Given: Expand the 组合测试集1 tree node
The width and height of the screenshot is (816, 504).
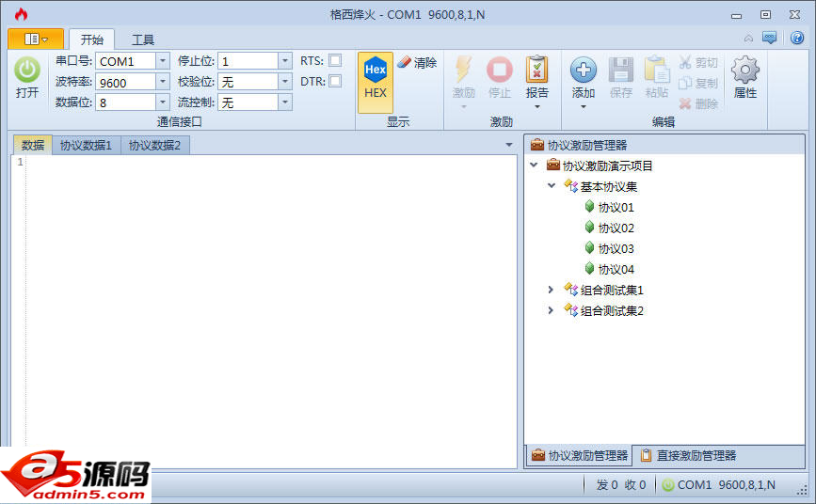Looking at the screenshot, I should point(551,290).
